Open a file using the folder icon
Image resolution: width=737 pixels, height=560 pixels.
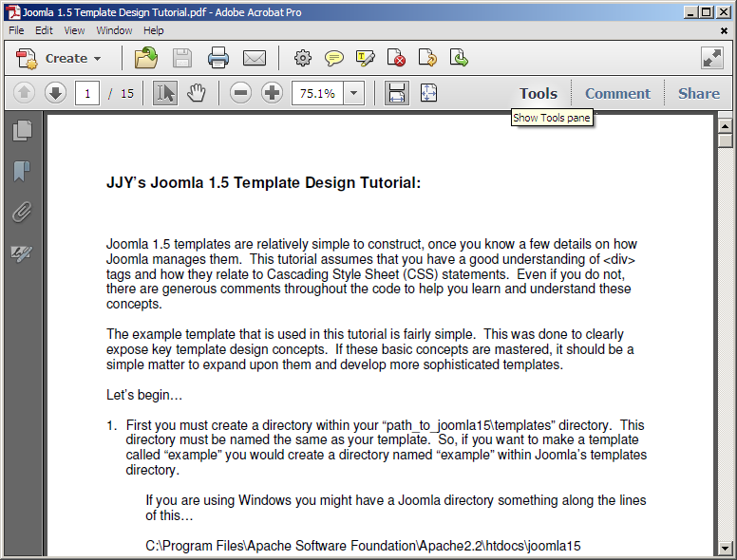(x=146, y=58)
